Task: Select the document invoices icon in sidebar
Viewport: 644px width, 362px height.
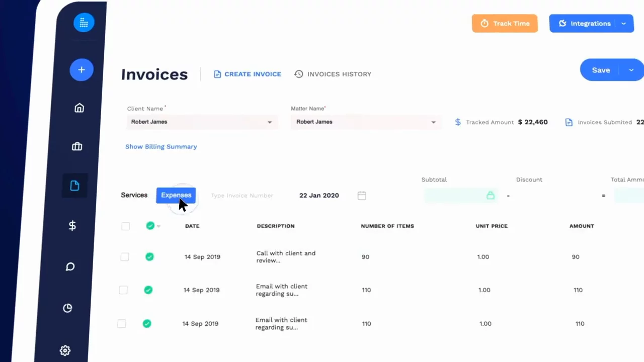Action: pos(74,186)
